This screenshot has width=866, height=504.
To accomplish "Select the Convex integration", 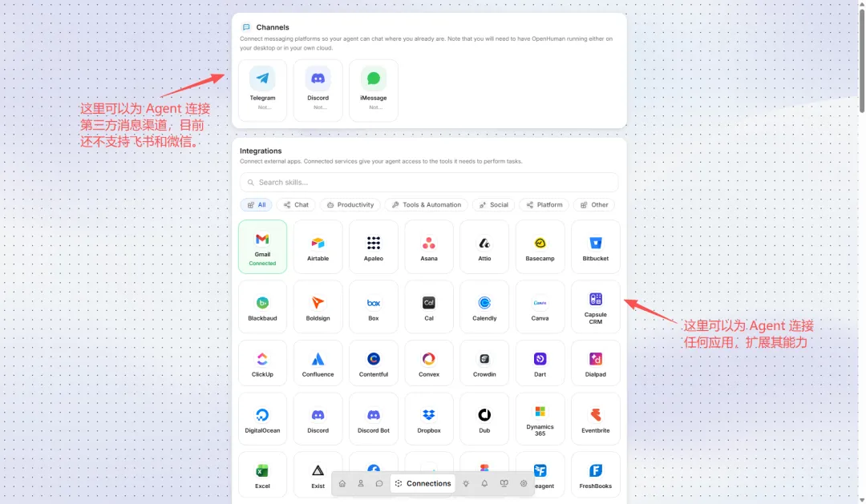I will (429, 363).
